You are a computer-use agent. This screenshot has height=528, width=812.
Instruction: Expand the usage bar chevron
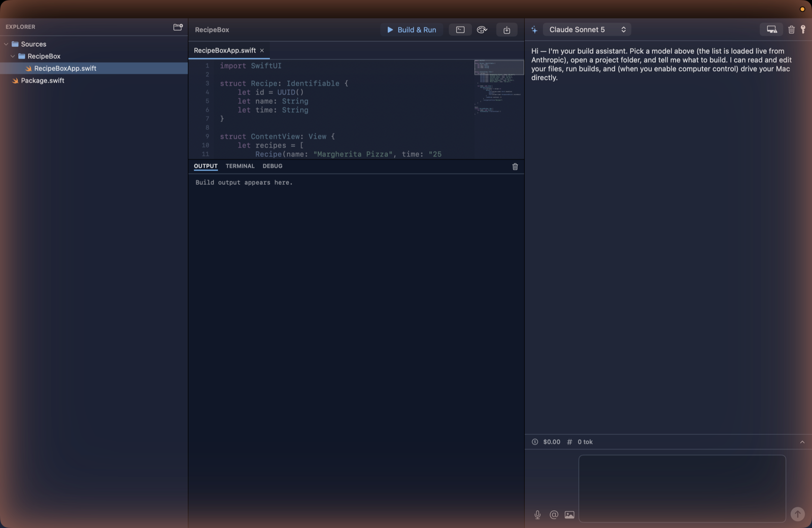[802, 442]
